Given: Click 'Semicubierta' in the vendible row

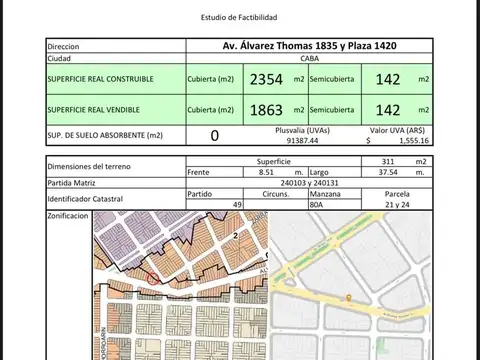Looking at the screenshot, I should point(332,110).
